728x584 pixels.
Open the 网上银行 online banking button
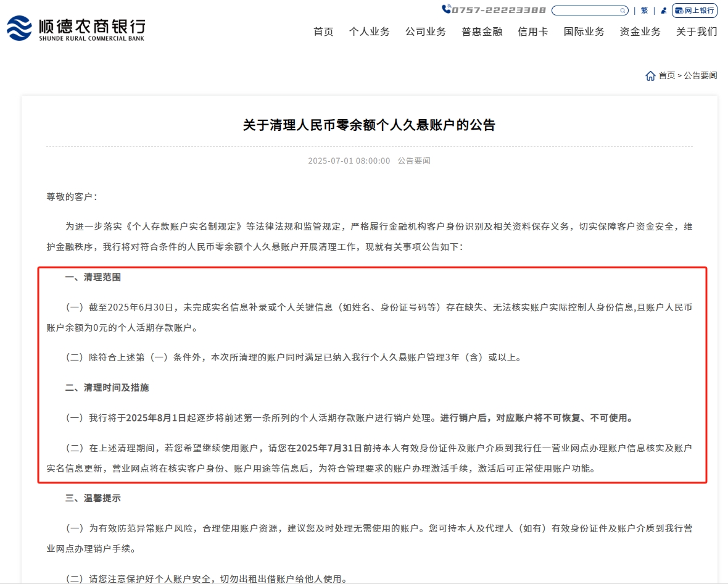pos(695,10)
